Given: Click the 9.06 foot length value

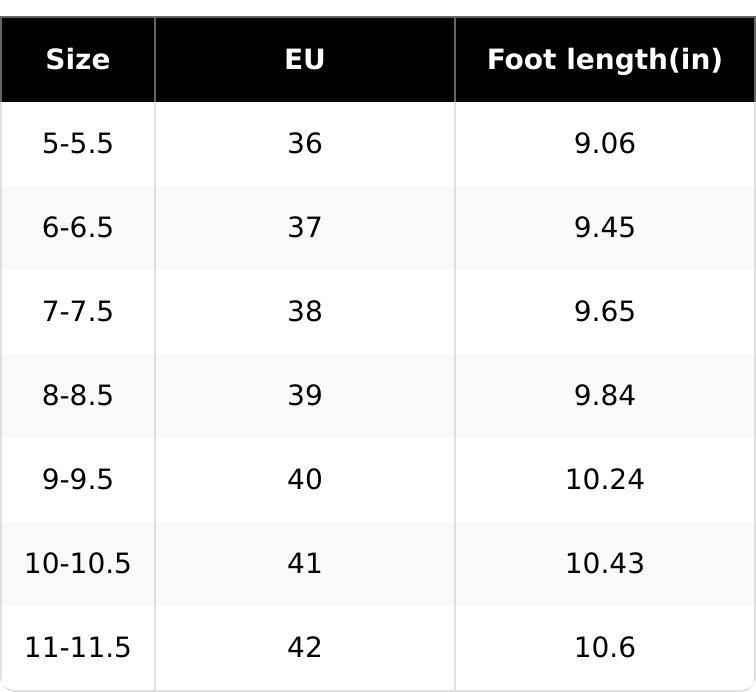Looking at the screenshot, I should (604, 144).
